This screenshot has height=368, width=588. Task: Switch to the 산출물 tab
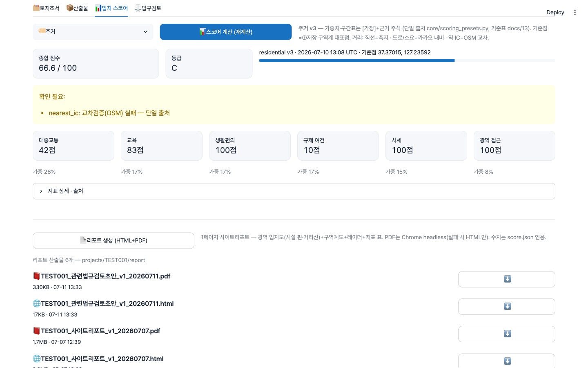pyautogui.click(x=77, y=8)
